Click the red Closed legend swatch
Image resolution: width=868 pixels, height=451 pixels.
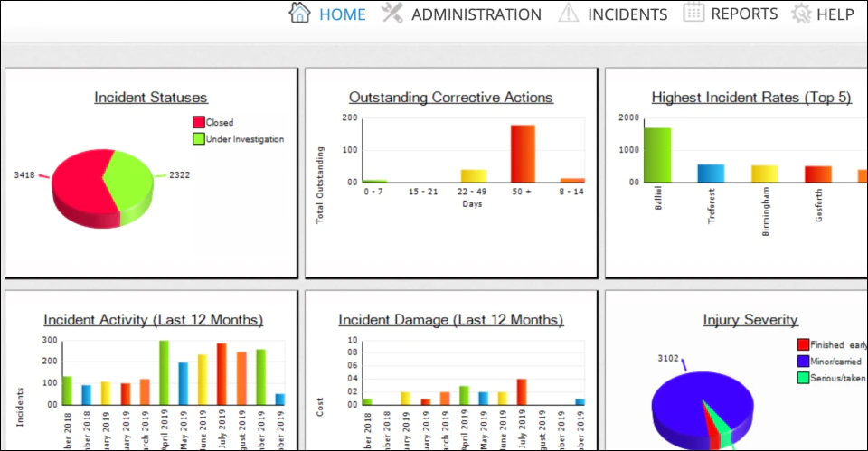click(x=199, y=122)
